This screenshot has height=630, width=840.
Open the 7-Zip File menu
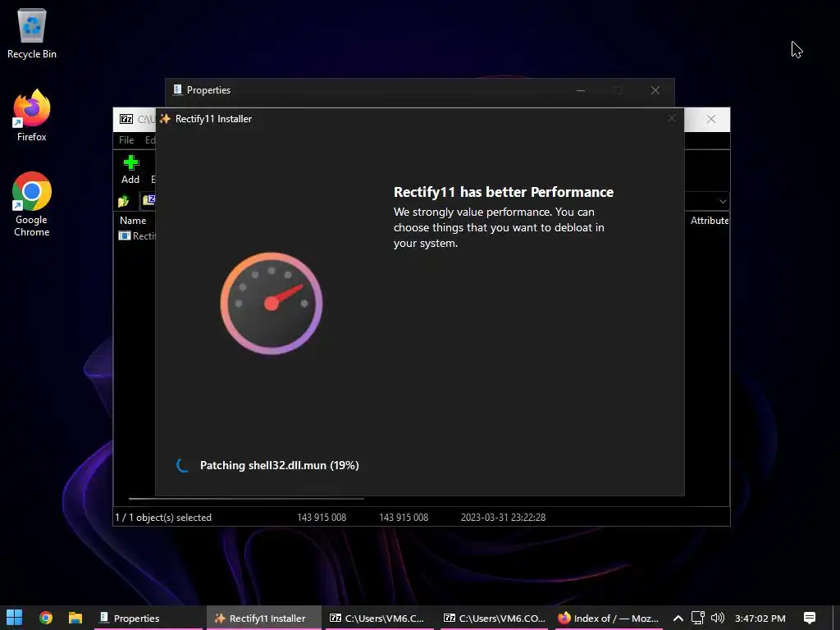126,139
